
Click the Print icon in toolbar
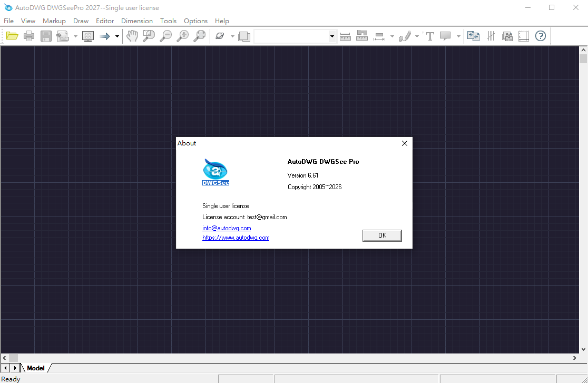(29, 36)
